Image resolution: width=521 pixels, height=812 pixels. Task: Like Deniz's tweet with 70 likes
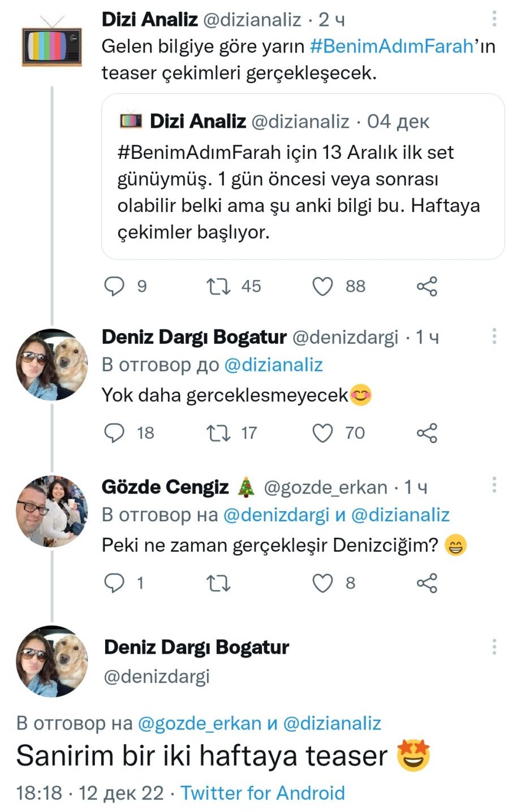pos(323,433)
